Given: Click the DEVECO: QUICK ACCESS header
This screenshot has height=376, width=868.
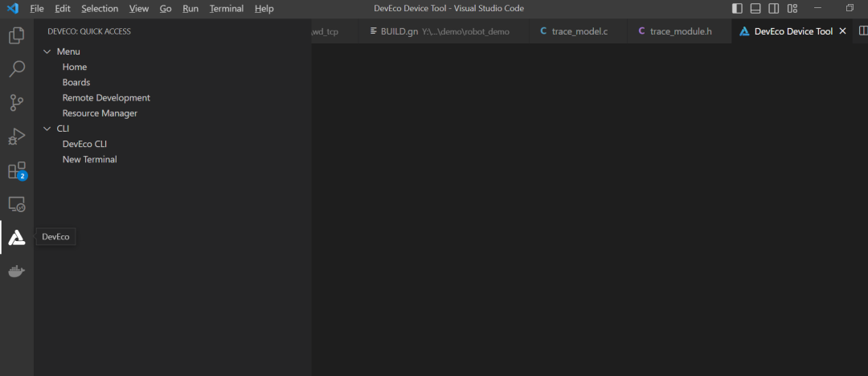Looking at the screenshot, I should [89, 31].
